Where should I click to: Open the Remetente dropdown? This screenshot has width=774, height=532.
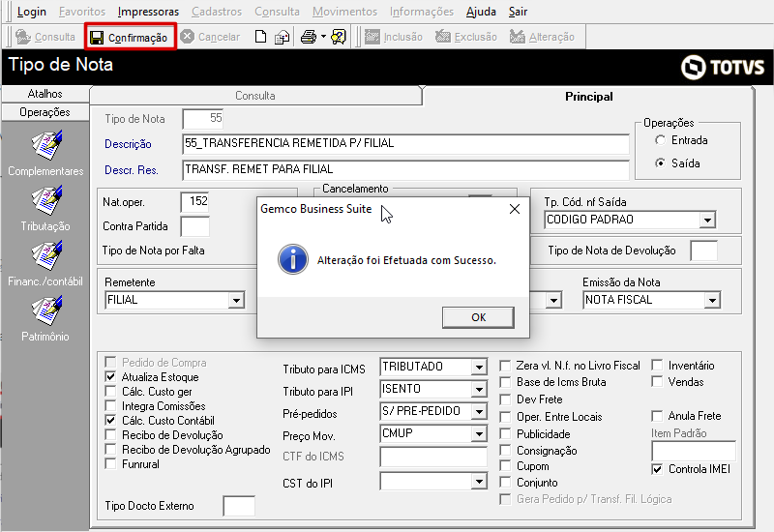[x=236, y=300]
